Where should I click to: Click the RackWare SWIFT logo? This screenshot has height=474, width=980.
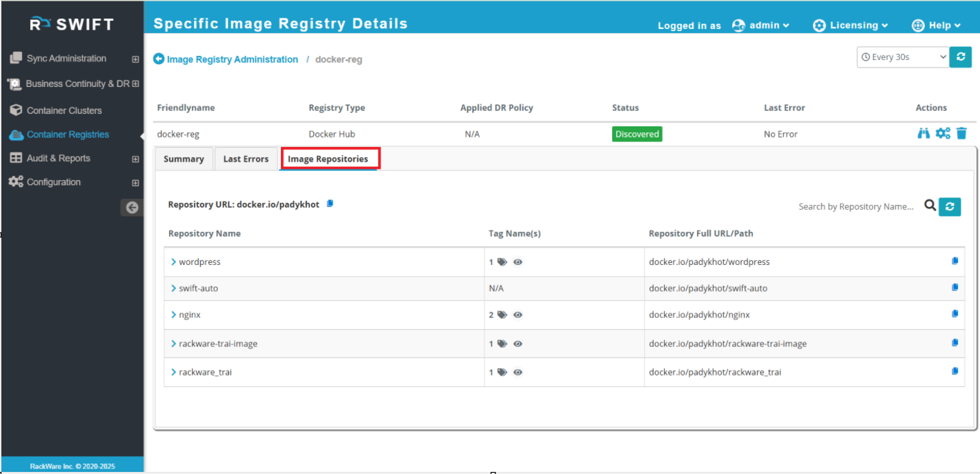pos(72,24)
